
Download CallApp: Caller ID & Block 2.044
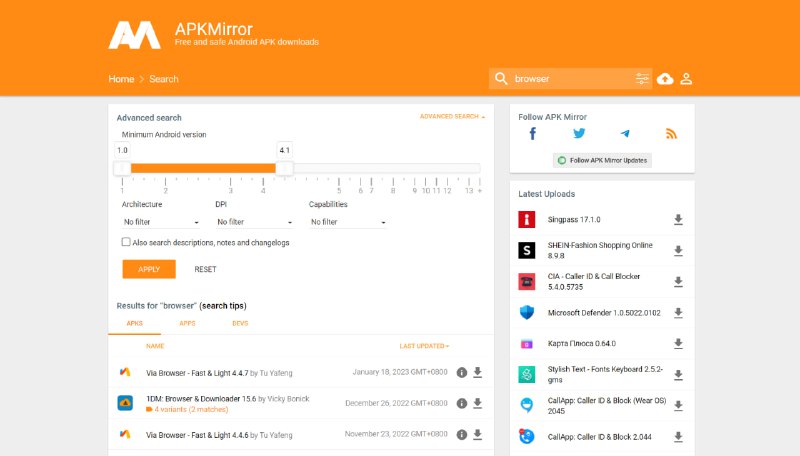pyautogui.click(x=678, y=437)
